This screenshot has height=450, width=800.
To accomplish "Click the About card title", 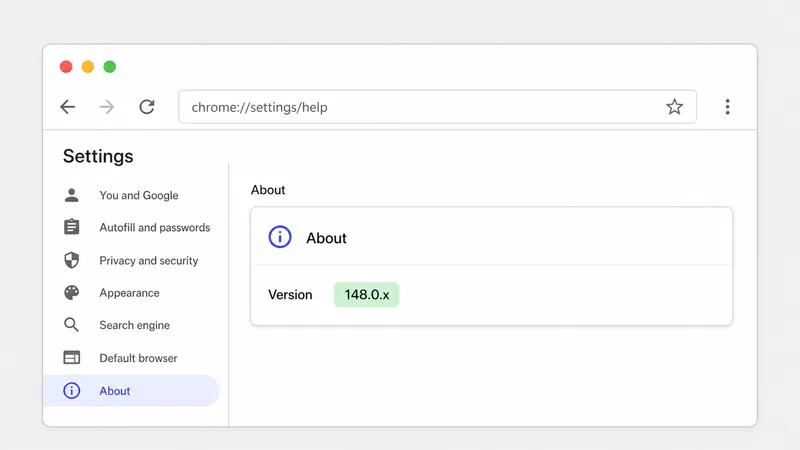I will [326, 238].
